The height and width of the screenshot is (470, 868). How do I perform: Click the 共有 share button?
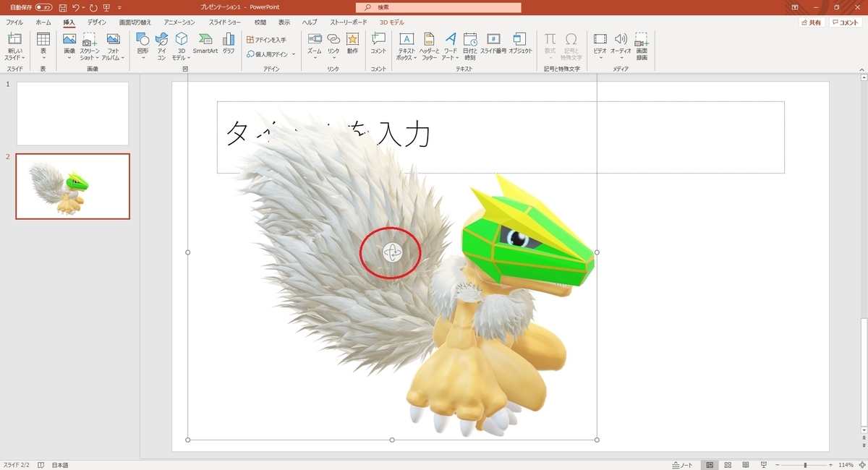point(812,22)
